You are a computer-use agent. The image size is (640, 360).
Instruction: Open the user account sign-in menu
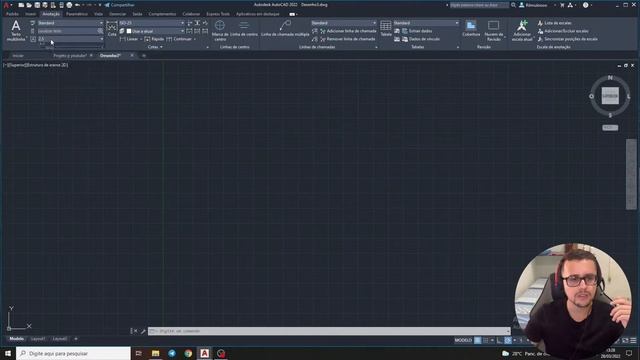click(536, 5)
